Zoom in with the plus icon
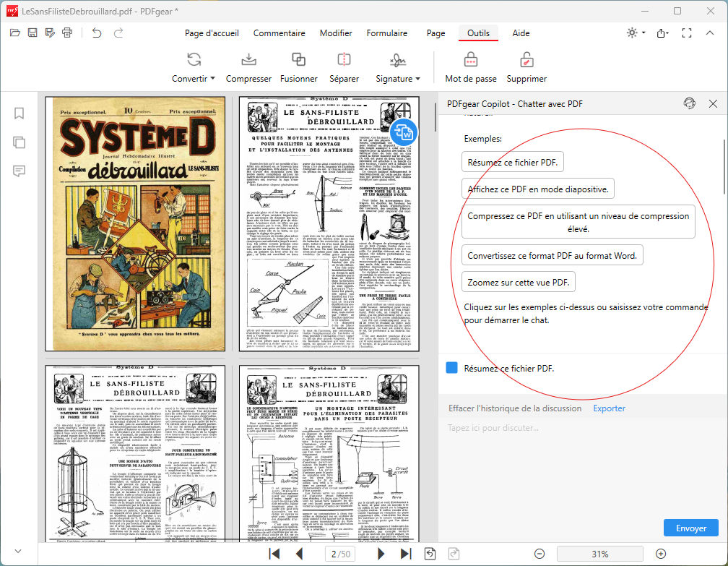 coord(661,554)
